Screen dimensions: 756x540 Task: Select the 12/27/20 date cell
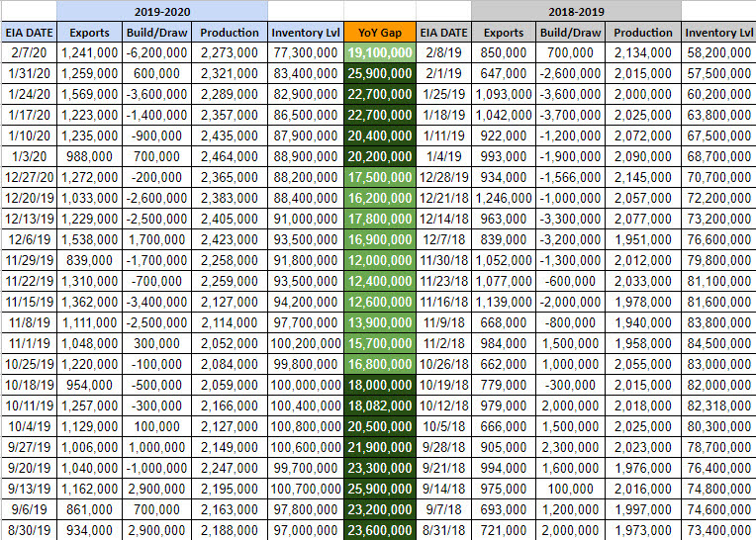pos(29,177)
